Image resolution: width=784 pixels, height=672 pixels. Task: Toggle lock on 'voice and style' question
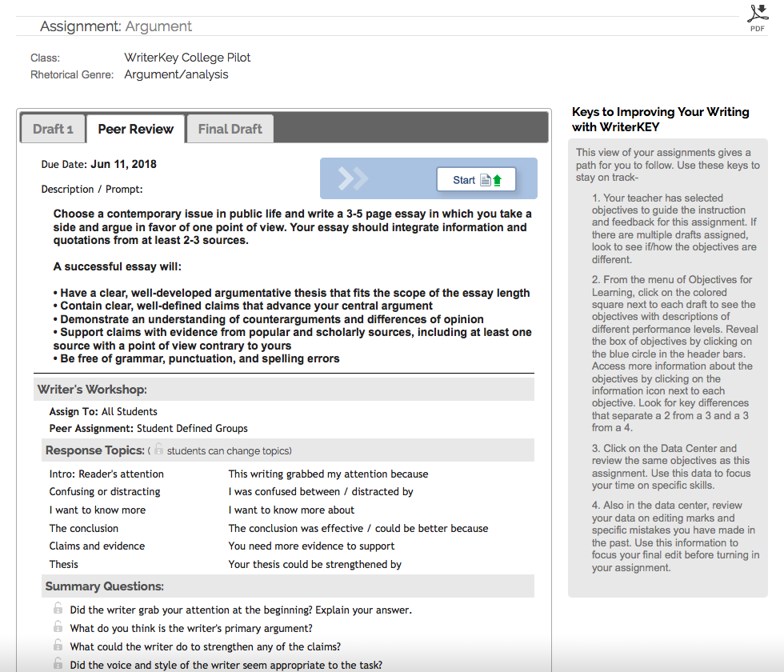click(58, 664)
